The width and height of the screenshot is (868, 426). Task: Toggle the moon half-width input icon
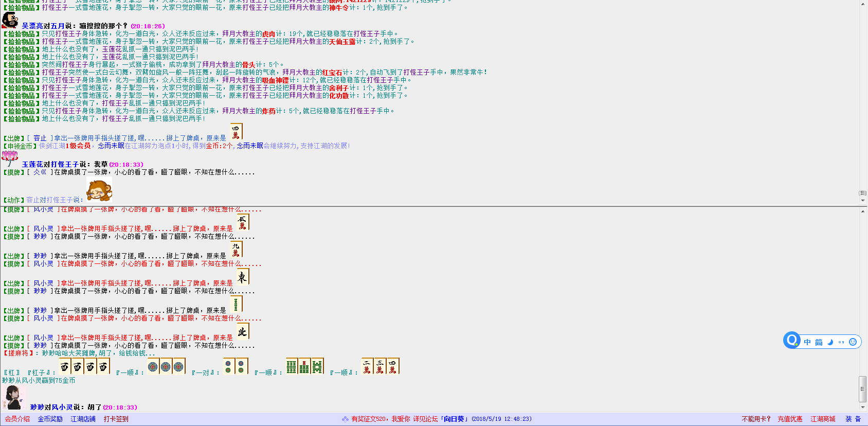coord(830,342)
